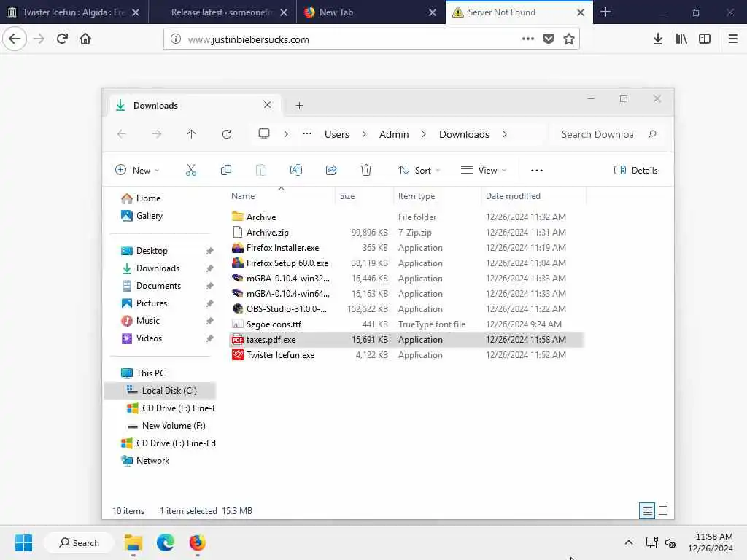747x560 pixels.
Task: Select the OBS-Studio-31.0.0 file
Action: 406,309
